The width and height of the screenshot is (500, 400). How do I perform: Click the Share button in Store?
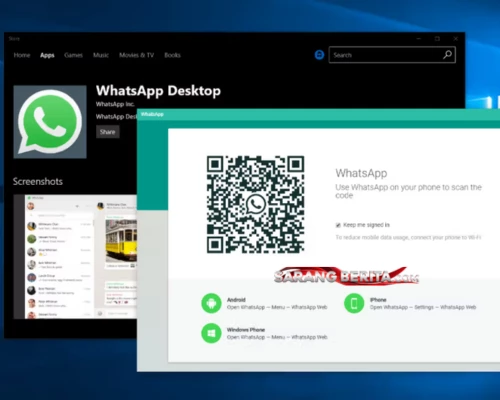[x=108, y=132]
